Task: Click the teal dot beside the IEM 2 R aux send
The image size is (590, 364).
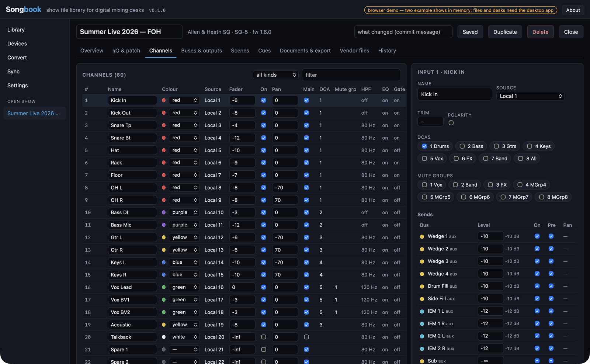Action: (x=422, y=349)
